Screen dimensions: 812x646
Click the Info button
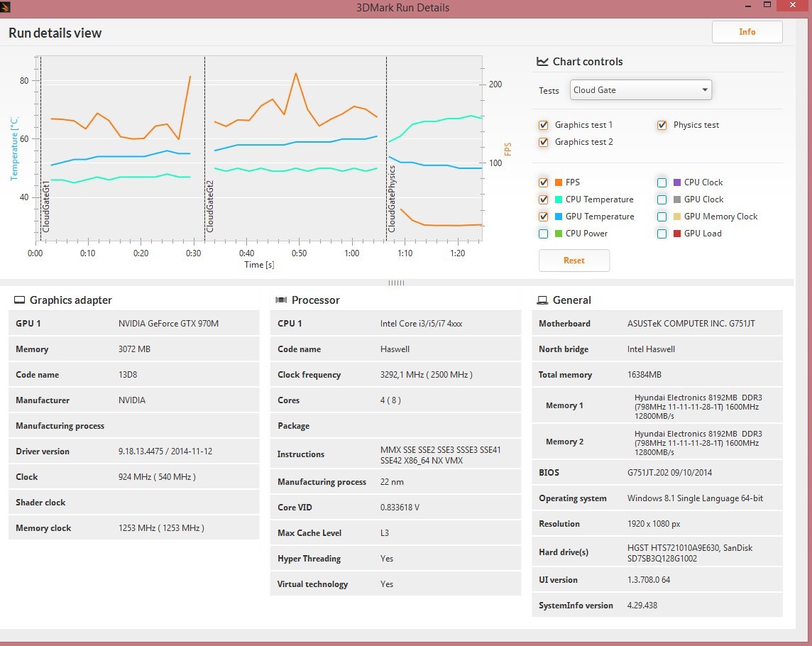(747, 32)
